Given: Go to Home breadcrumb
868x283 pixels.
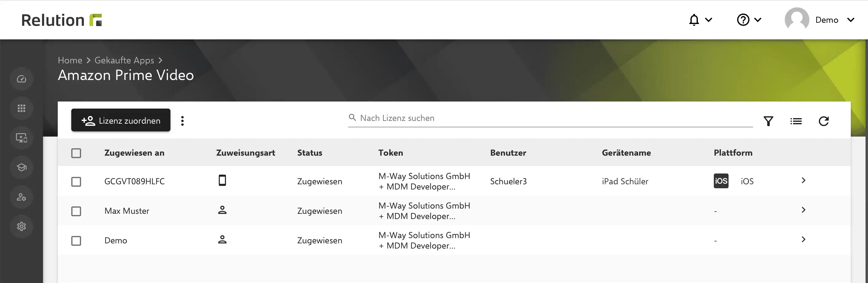Looking at the screenshot, I should pos(70,60).
